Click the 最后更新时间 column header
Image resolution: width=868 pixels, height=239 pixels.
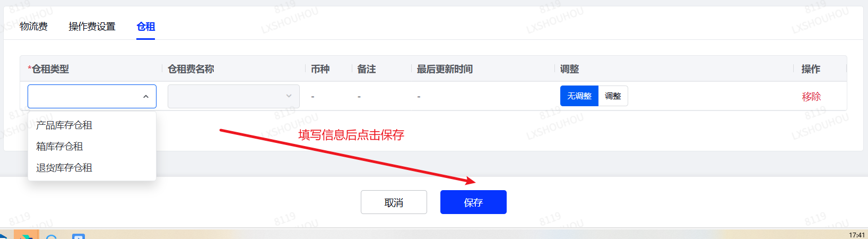coord(445,69)
